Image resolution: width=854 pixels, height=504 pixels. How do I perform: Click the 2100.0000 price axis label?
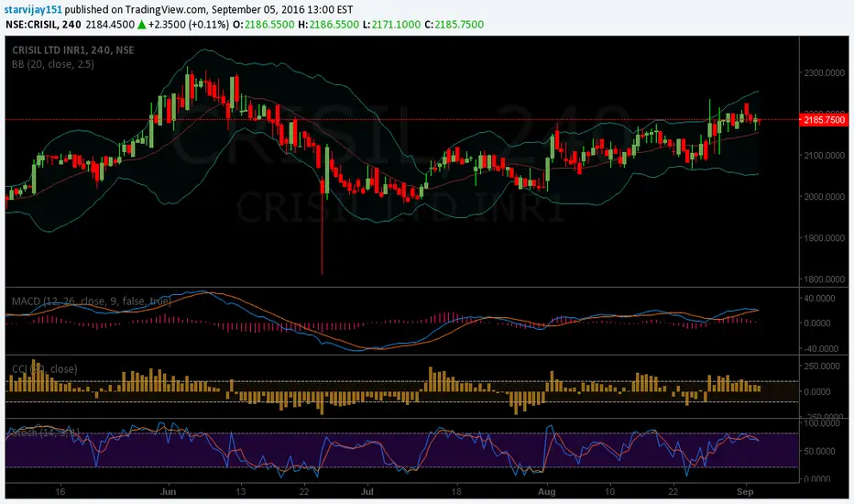[824, 155]
